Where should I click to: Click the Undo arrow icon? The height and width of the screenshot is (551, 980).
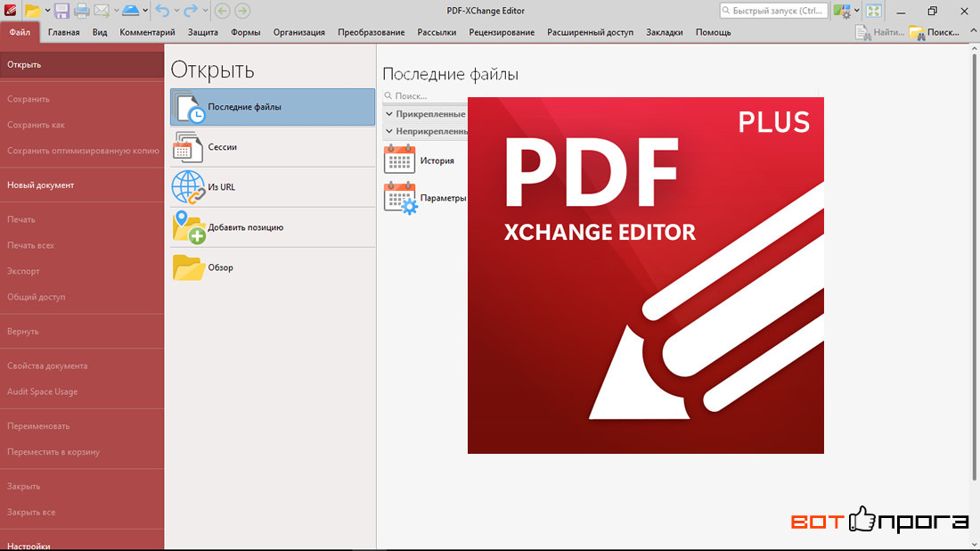(x=162, y=11)
